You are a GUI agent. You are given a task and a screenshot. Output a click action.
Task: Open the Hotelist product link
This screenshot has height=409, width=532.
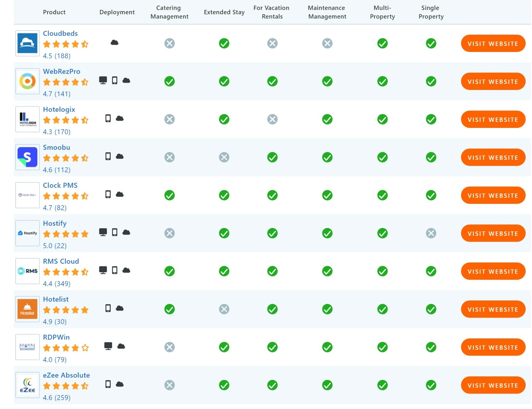tap(56, 299)
